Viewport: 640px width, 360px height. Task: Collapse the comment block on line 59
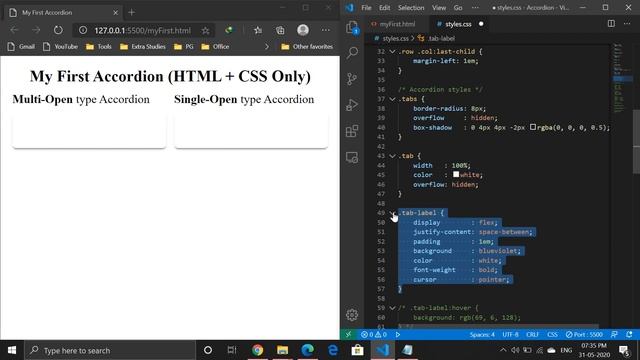(392, 308)
